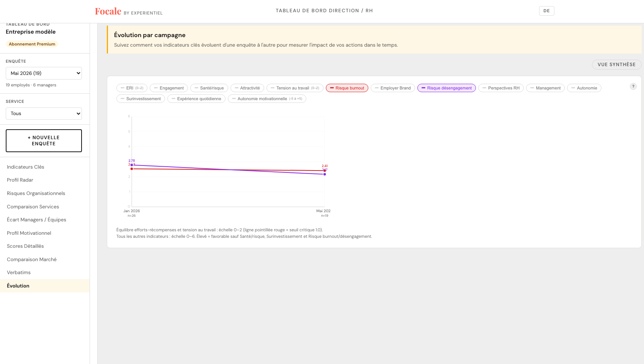Viewport: 644px width, 364px height.
Task: Toggle the Perspectives RH chip
Action: click(501, 88)
